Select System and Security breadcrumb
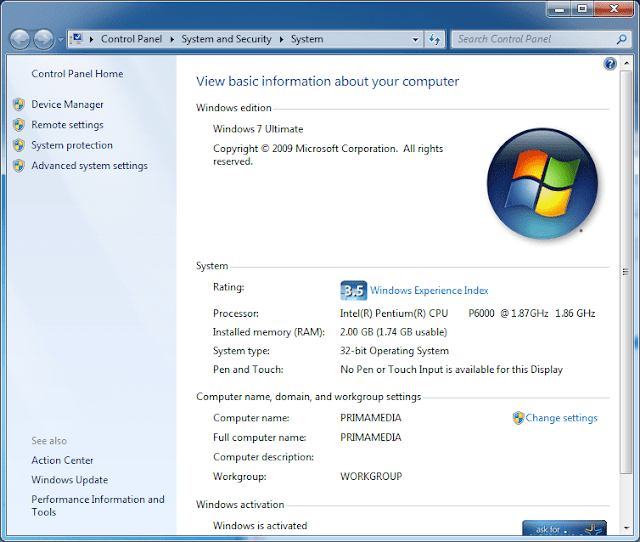Screen dimensions: 640x542 (226, 39)
